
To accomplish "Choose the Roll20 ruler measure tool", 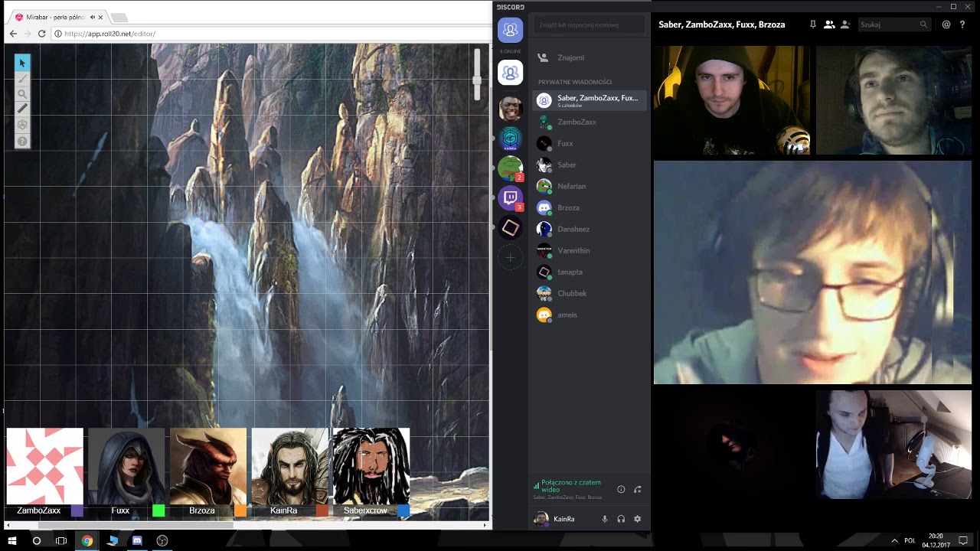I will pos(22,109).
